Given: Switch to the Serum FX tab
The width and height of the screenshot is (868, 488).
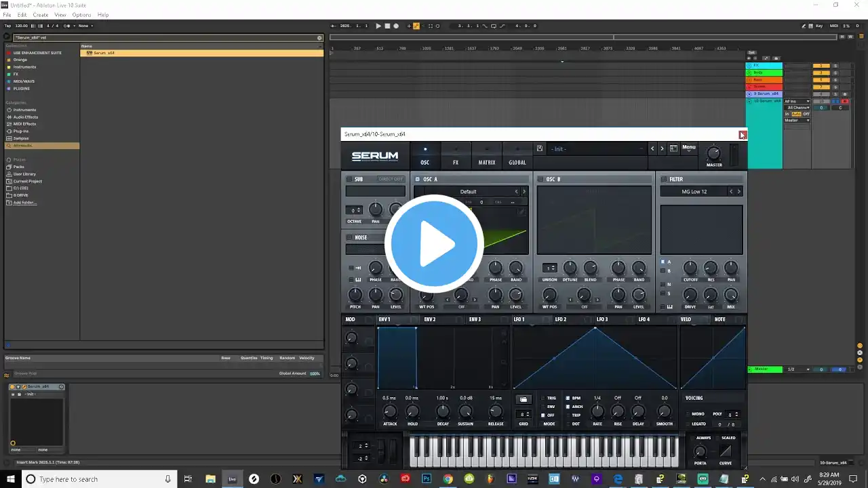Looking at the screenshot, I should point(456,163).
